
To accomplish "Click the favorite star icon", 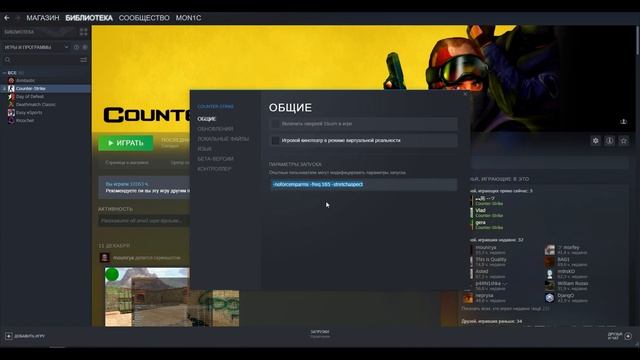I will [x=624, y=141].
